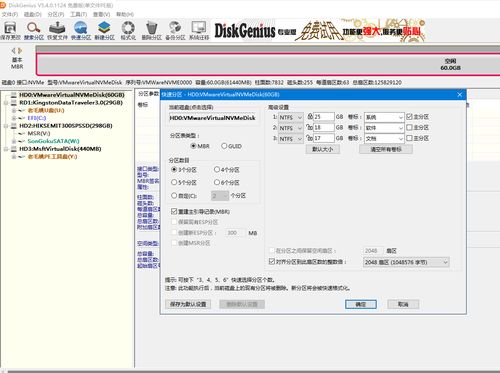The height and width of the screenshot is (373, 500).
Task: Expand the HD2:HIKSEMIT300SPSSD tree node
Action: (x=6, y=126)
